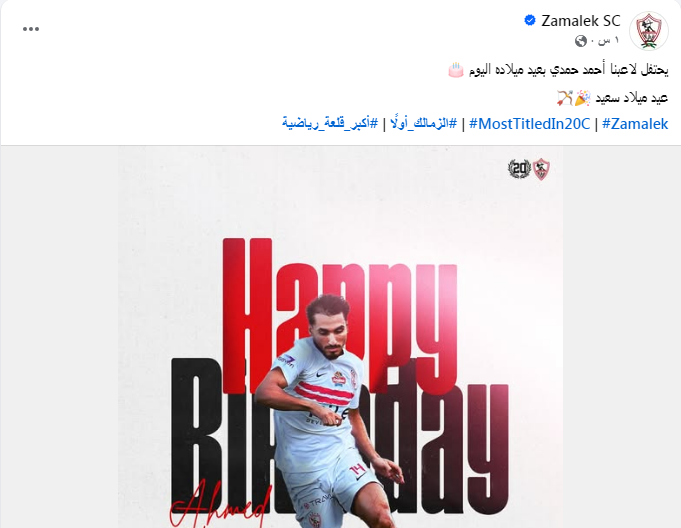
Task: Click the party popper emoji
Action: click(582, 98)
